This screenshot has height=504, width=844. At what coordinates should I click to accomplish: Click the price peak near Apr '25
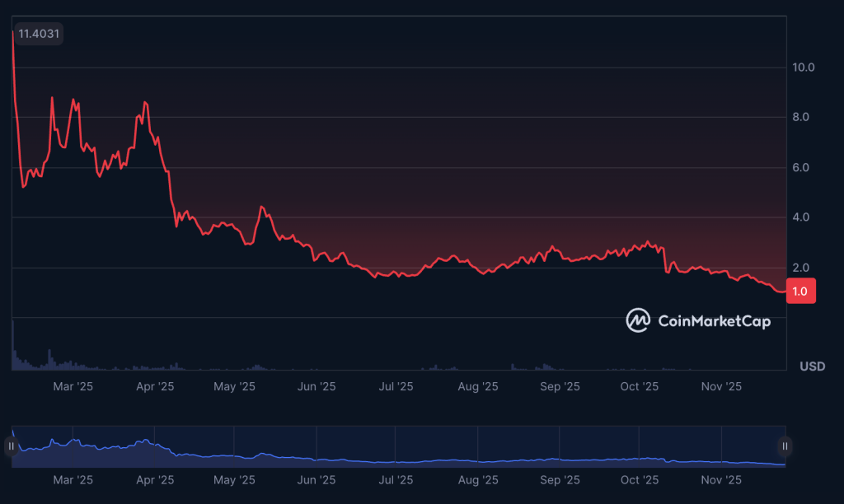coord(147,103)
